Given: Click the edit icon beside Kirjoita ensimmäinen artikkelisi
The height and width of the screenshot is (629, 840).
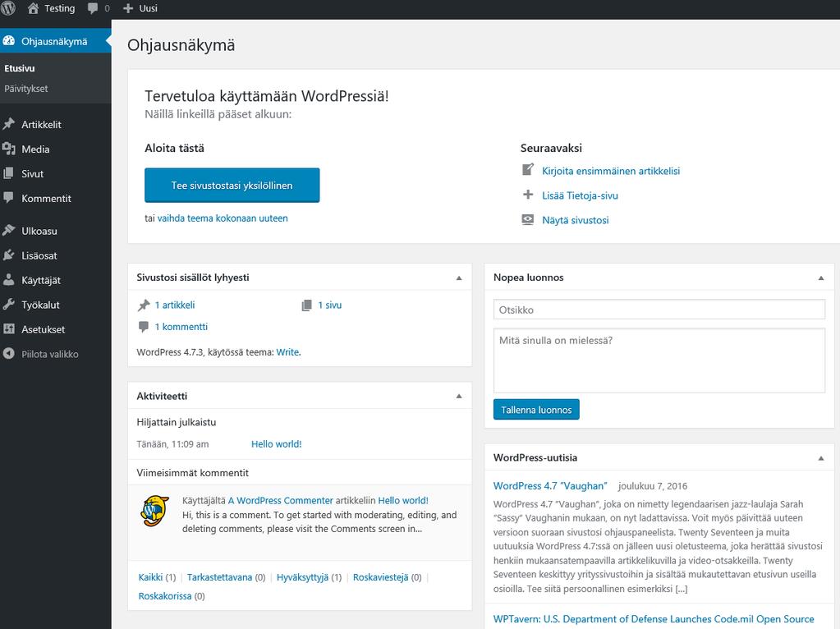Looking at the screenshot, I should coord(528,170).
